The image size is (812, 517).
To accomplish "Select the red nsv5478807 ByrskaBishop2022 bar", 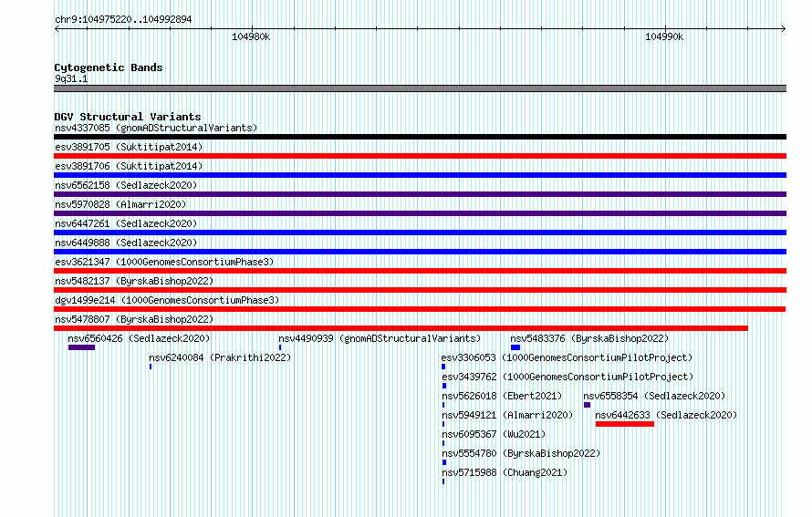I will tap(401, 328).
